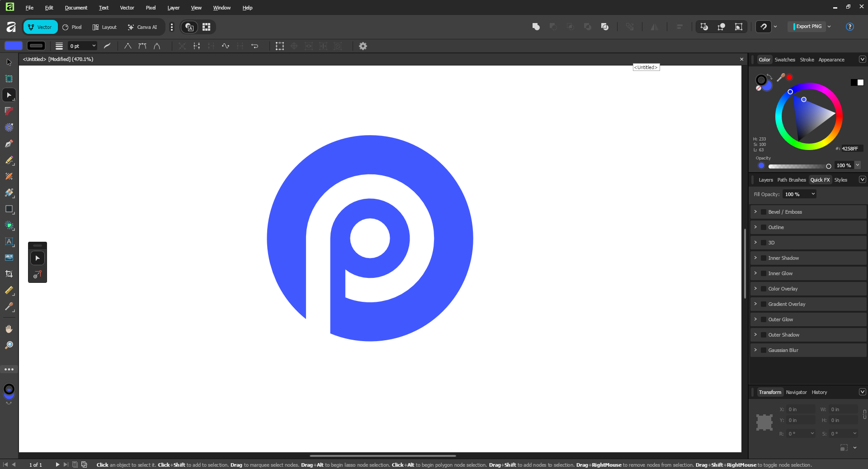The height and width of the screenshot is (469, 868).
Task: Tick the Gaussian Blur checkbox
Action: pos(764,350)
